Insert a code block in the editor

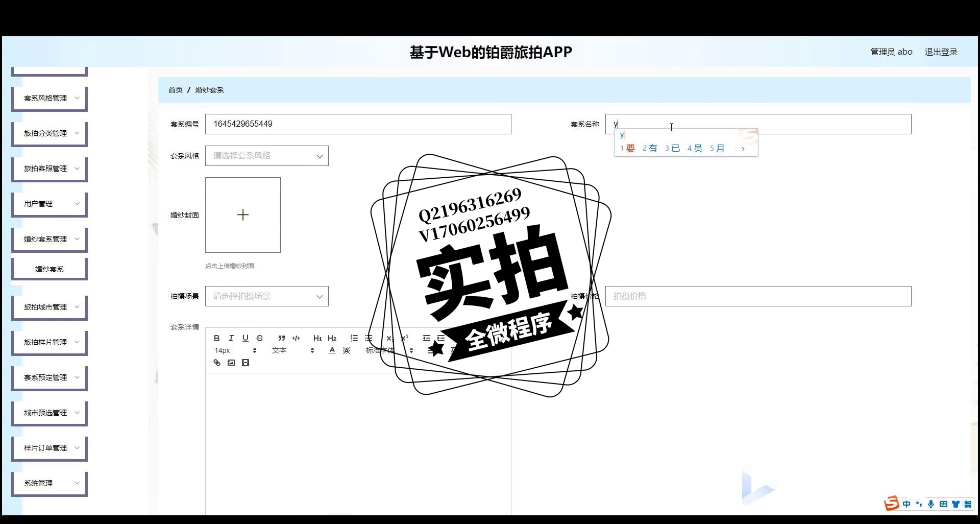[x=296, y=338]
